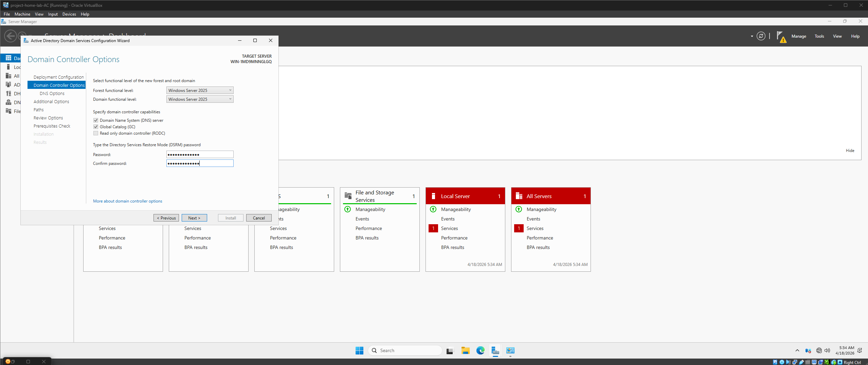Uncheck Domain Name System (DNS) server

point(96,120)
